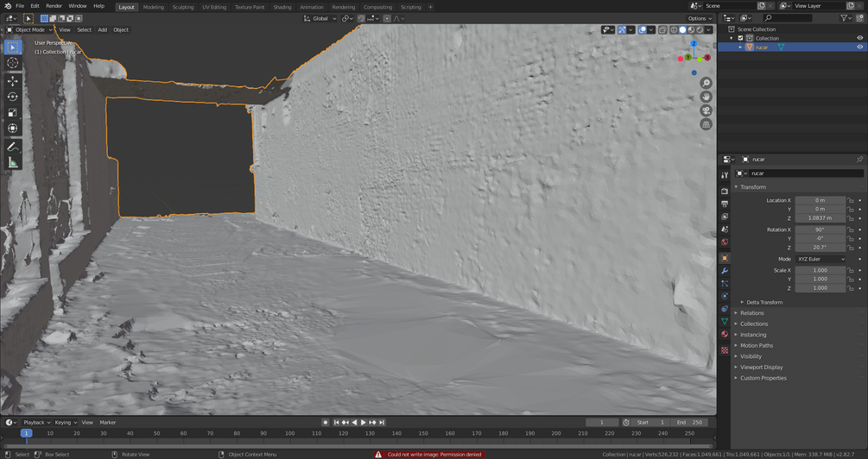868x459 pixels.
Task: Toggle the camera view icon
Action: coord(706,110)
